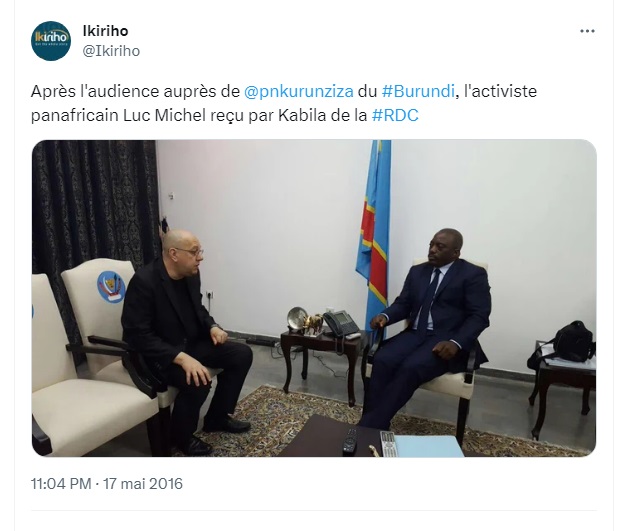Click the bald man in black jacket

pos(186,336)
